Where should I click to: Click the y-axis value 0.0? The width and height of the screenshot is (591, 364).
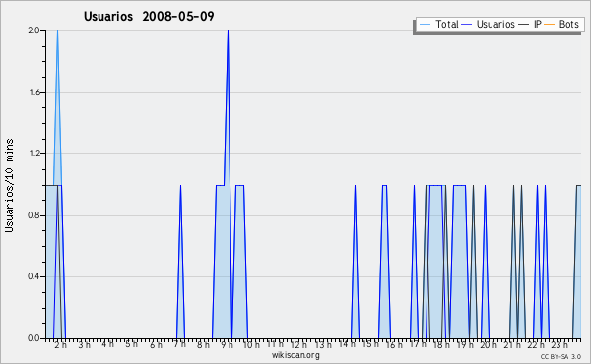[33, 338]
